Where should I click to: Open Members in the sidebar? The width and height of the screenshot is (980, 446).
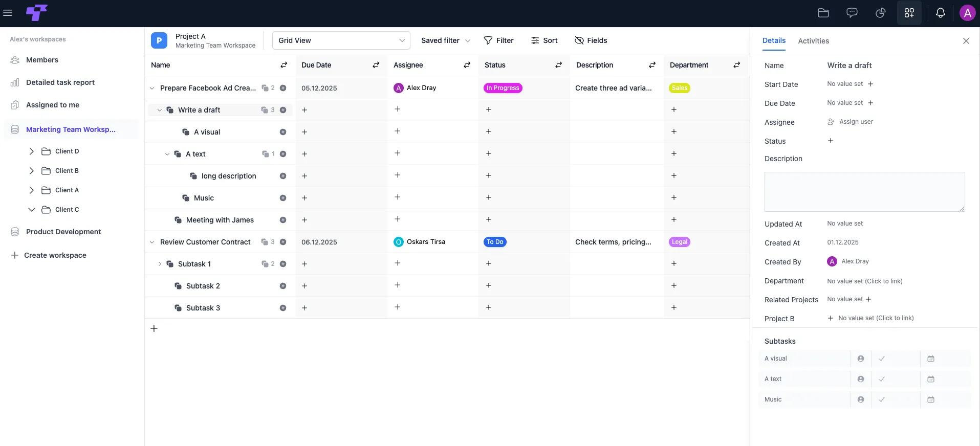42,60
